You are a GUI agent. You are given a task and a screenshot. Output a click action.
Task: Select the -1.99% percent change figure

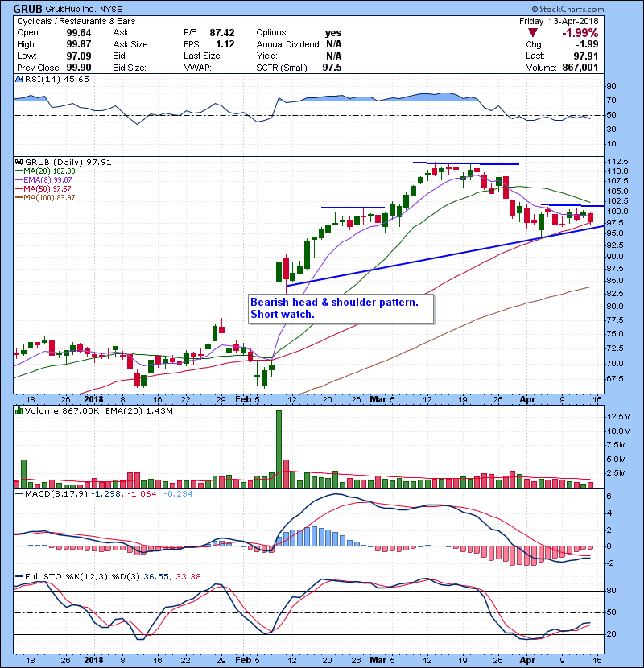(x=580, y=33)
